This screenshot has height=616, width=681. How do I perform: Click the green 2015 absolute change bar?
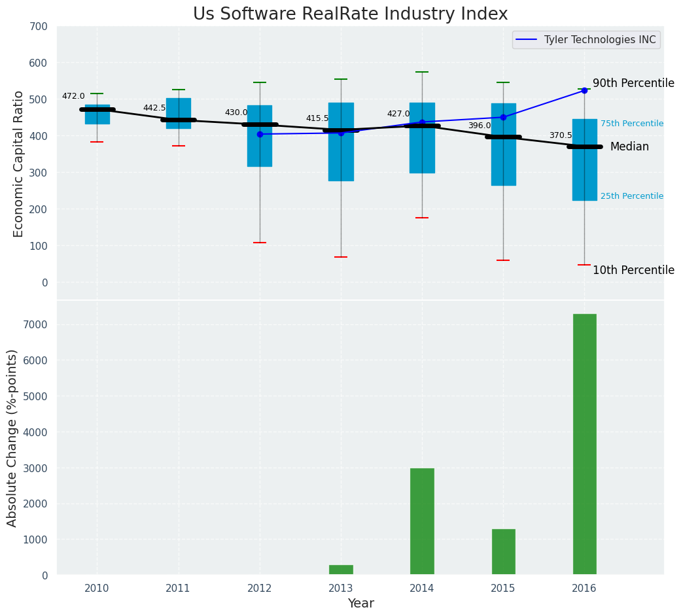pos(503,552)
